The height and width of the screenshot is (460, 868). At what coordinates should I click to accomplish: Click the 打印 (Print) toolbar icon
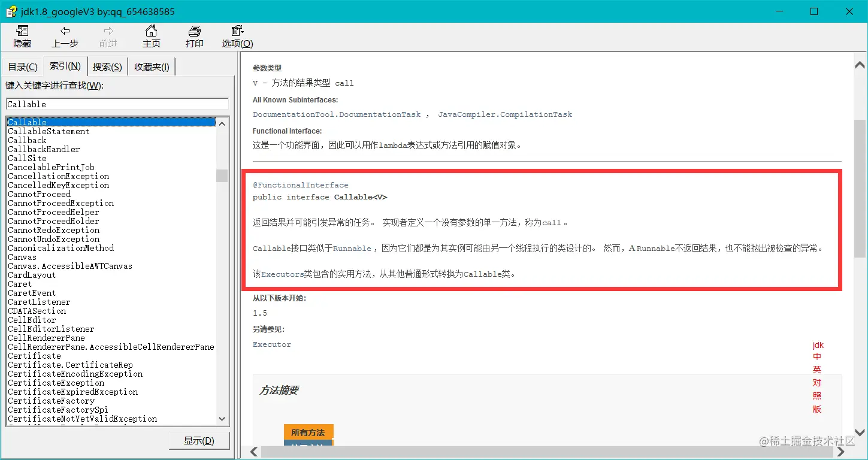195,37
